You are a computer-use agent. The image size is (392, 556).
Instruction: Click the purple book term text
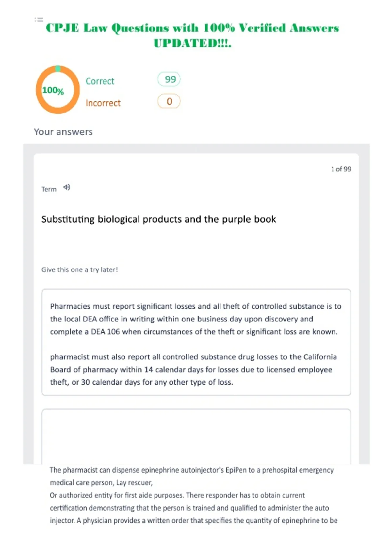(159, 219)
